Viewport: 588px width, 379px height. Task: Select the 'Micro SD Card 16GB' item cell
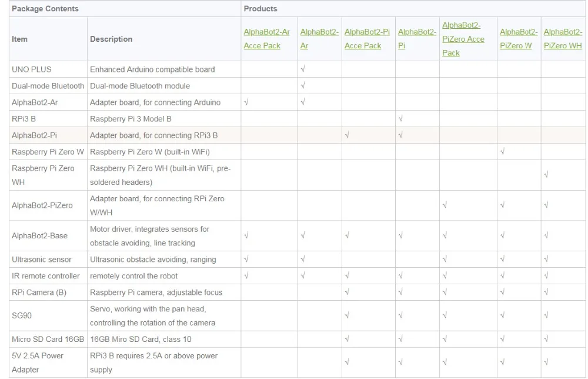(x=48, y=340)
